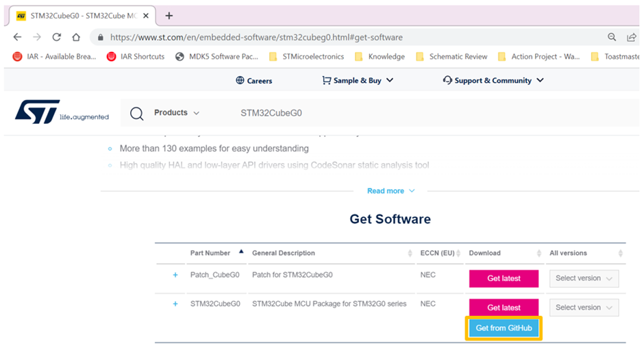Click the High quality HAL drivers text
This screenshot has height=350, width=644.
(x=274, y=165)
